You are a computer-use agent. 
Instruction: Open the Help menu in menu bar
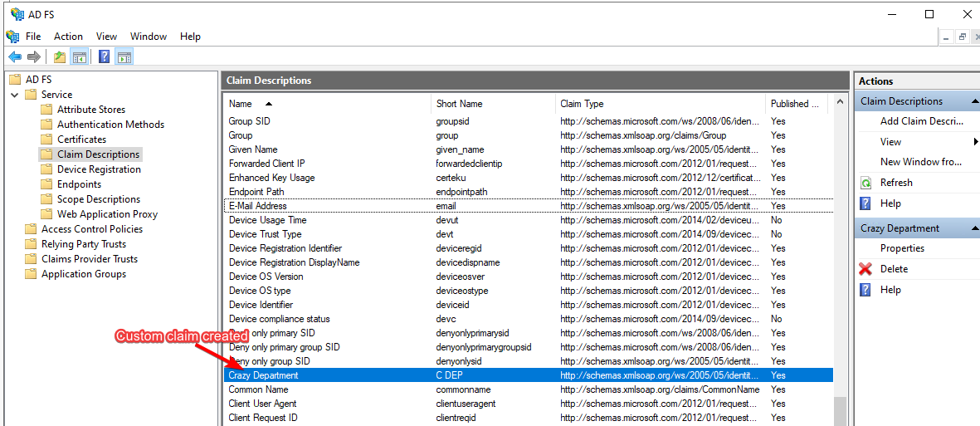point(190,37)
